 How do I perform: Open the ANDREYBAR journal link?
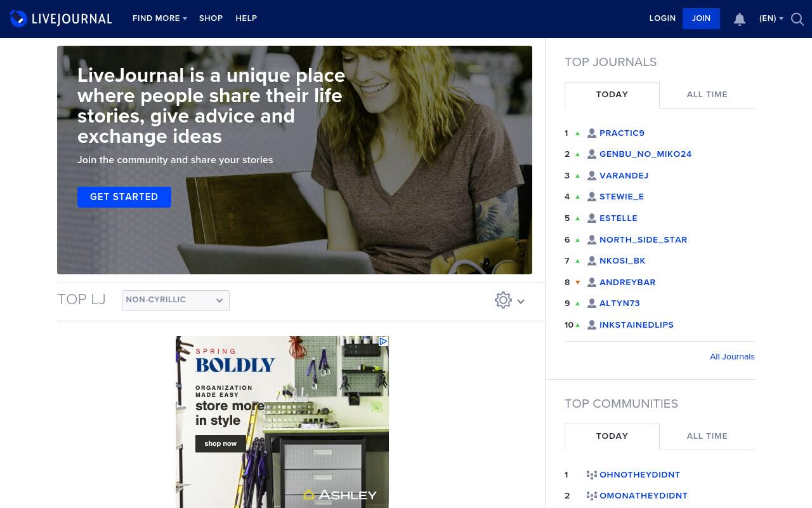627,283
